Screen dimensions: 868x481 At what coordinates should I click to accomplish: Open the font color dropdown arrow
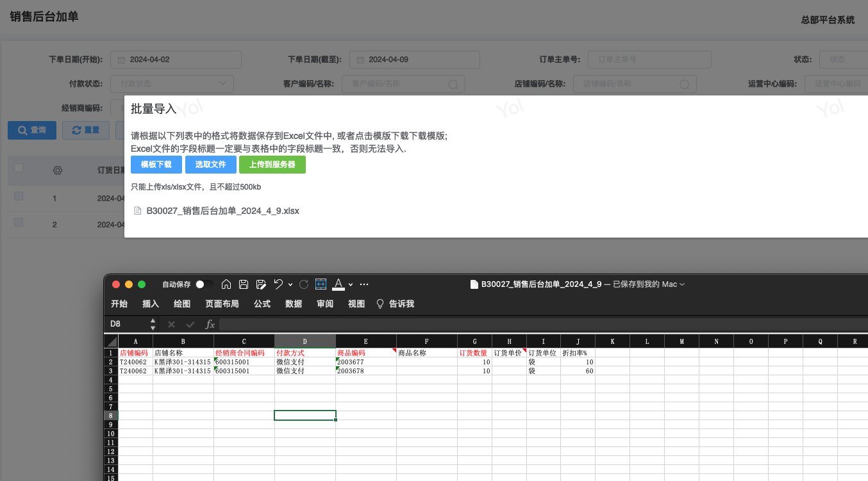tap(351, 284)
